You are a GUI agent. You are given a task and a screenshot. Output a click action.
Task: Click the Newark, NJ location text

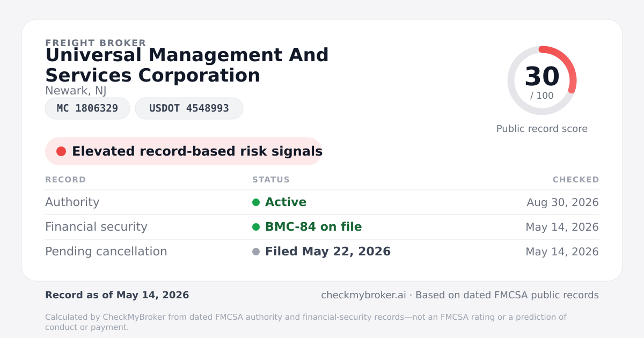[76, 91]
